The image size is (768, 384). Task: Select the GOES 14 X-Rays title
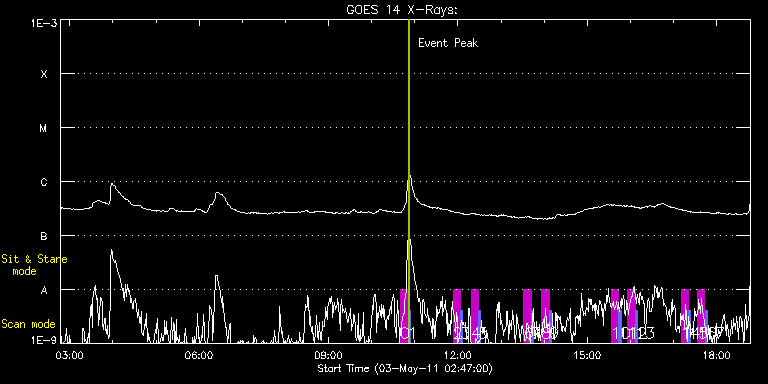[x=402, y=10]
